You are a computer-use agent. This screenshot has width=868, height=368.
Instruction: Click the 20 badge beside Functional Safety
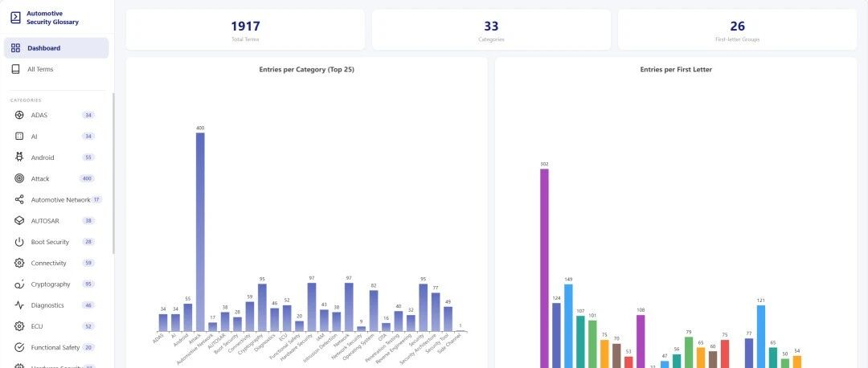click(88, 348)
